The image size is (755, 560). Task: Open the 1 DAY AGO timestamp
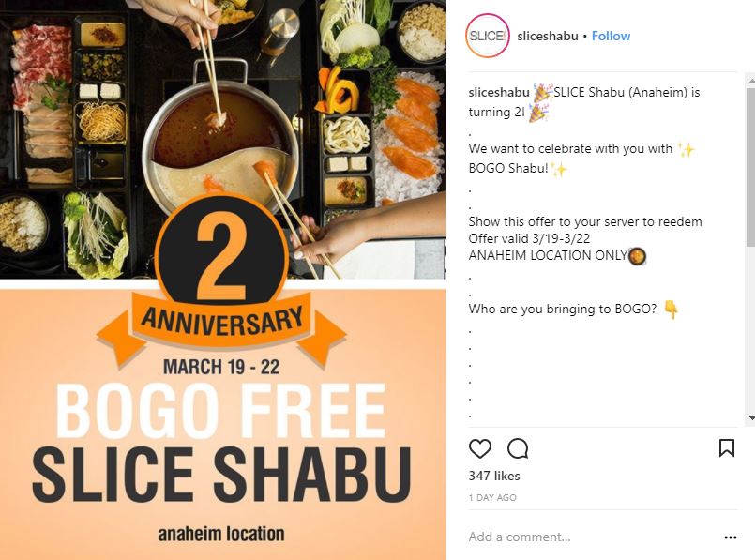click(x=492, y=497)
